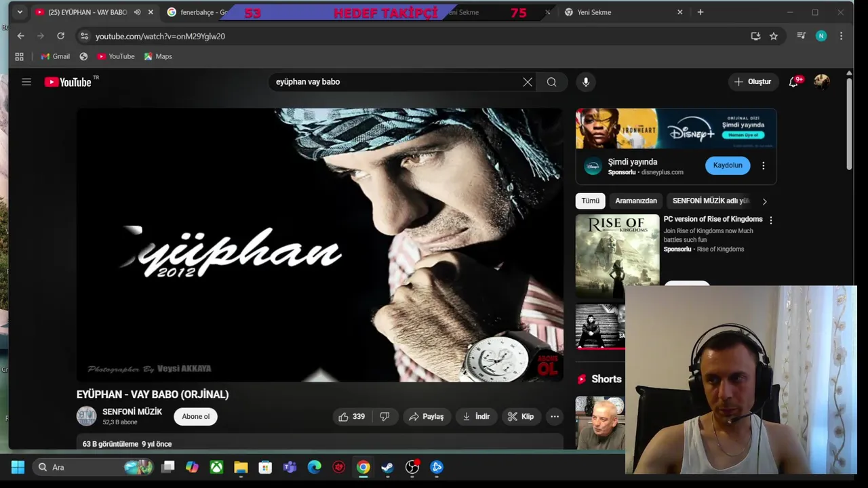Bookmark this page with the star

[774, 36]
